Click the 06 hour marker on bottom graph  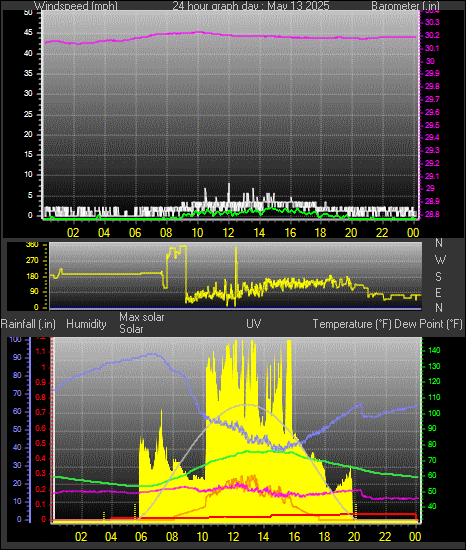(x=142, y=536)
